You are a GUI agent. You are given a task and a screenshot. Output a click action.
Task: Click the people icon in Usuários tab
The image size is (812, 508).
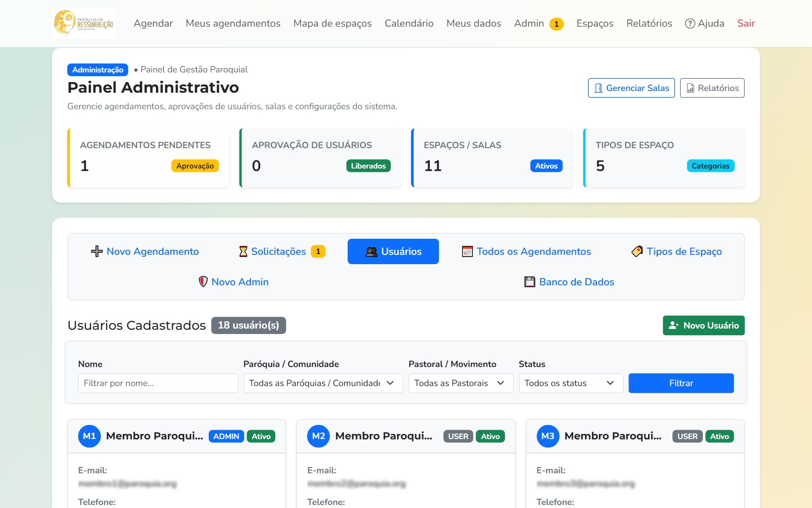point(371,251)
